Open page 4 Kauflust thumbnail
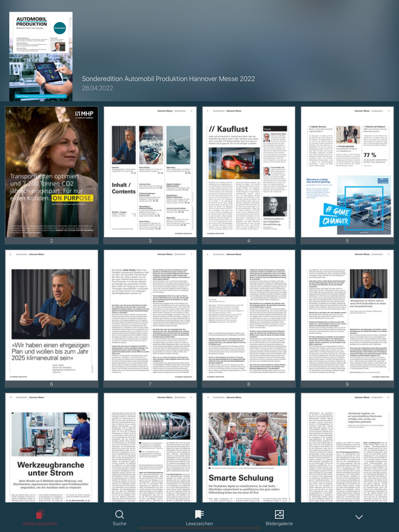The image size is (399, 532). [x=249, y=172]
